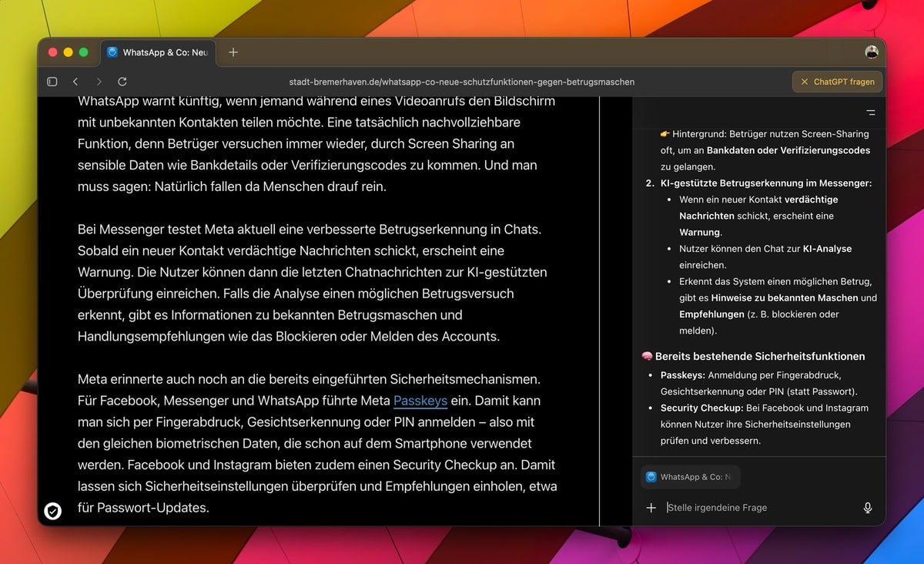The image size is (924, 564).
Task: Click the shield checkmark icon on page
Action: pyautogui.click(x=52, y=511)
